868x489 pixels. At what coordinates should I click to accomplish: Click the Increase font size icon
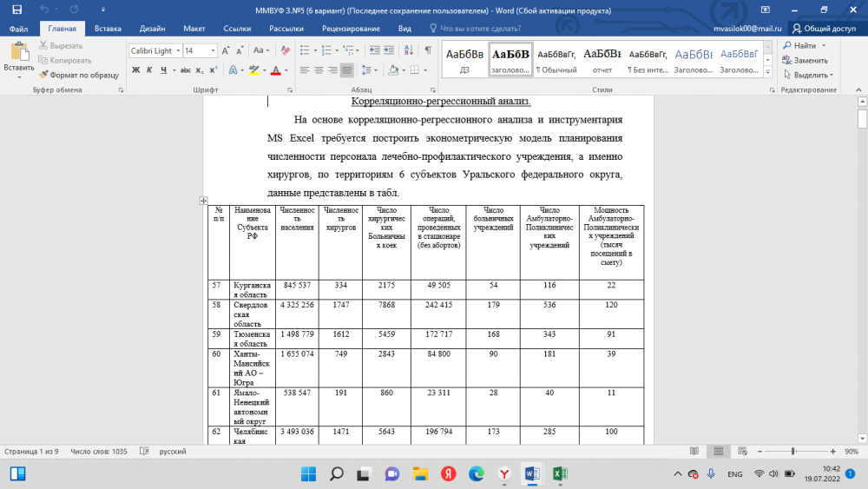point(226,51)
